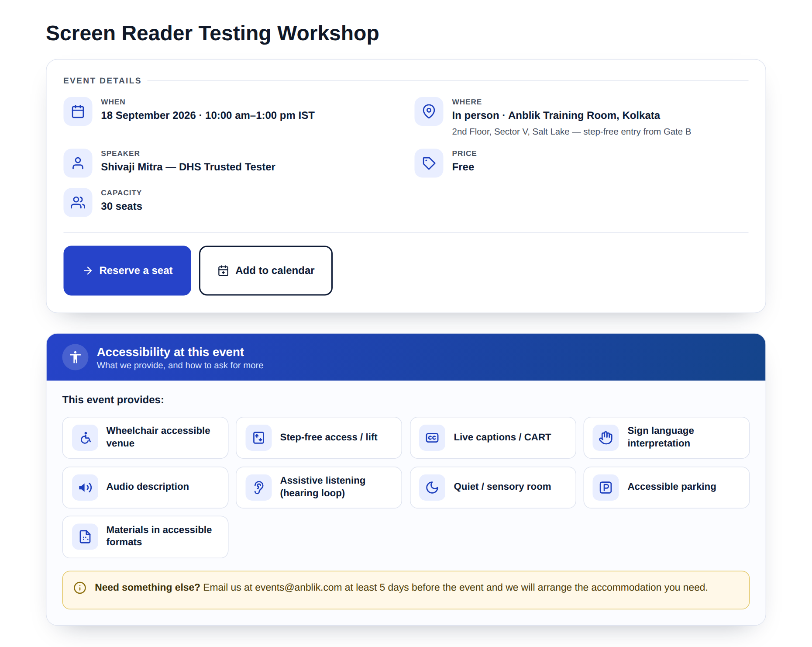812x647 pixels.
Task: Click the audio description speaker icon
Action: point(85,487)
